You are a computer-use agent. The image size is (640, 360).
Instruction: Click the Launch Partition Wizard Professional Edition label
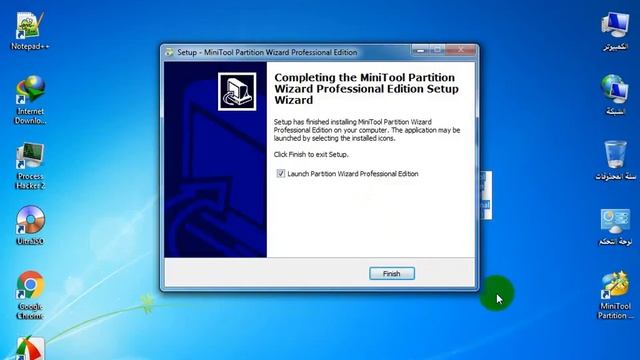point(353,174)
